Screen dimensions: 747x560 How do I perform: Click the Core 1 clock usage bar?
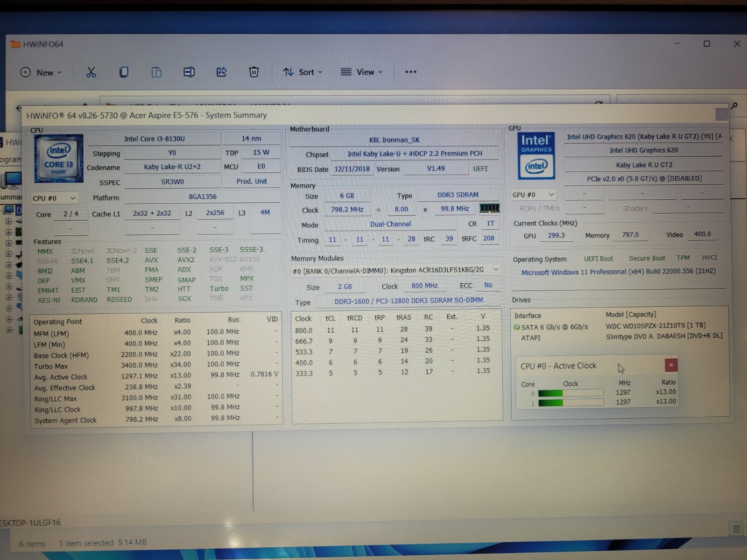[x=571, y=403]
